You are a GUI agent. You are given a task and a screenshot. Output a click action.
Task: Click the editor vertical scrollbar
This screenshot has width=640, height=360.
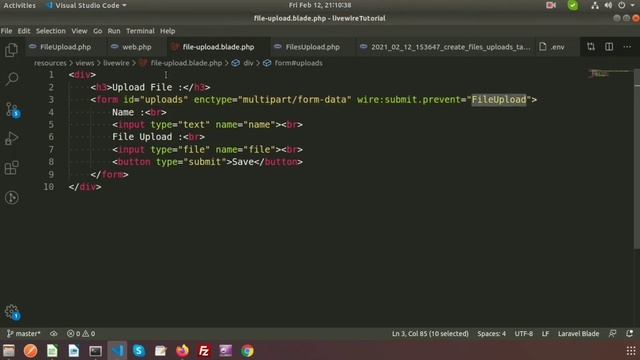(x=637, y=159)
